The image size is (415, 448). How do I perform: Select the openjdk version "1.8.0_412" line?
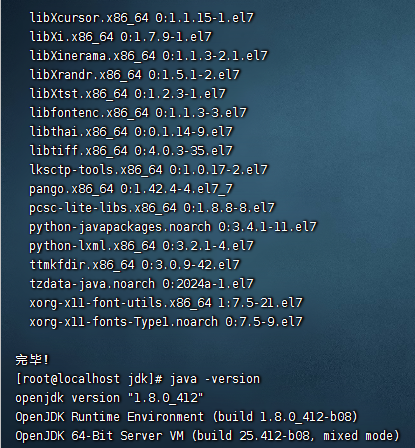109,398
